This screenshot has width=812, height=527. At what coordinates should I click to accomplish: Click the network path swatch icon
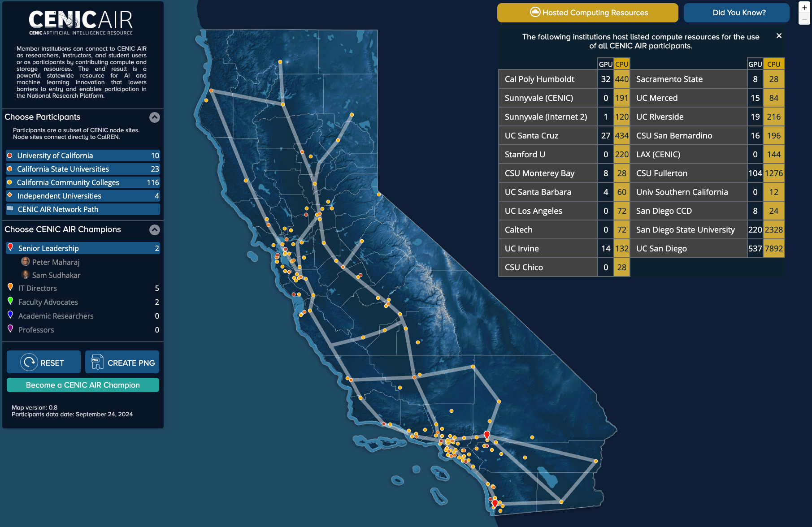click(10, 208)
